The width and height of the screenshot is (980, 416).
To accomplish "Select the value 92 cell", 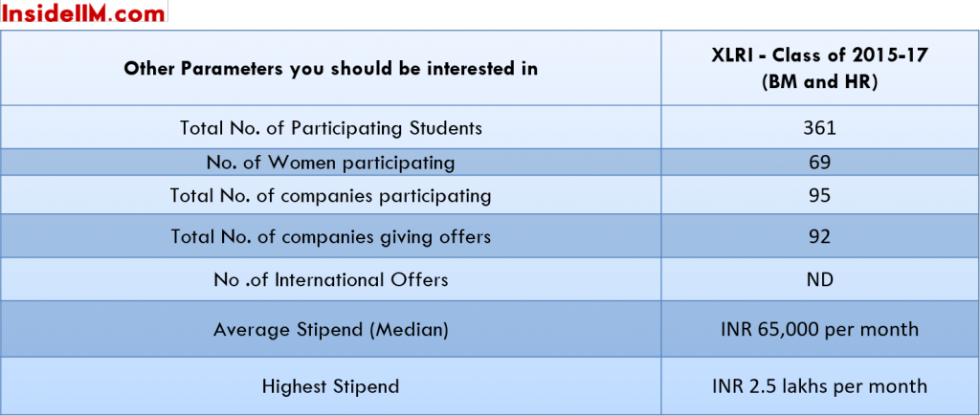I will 819,237.
